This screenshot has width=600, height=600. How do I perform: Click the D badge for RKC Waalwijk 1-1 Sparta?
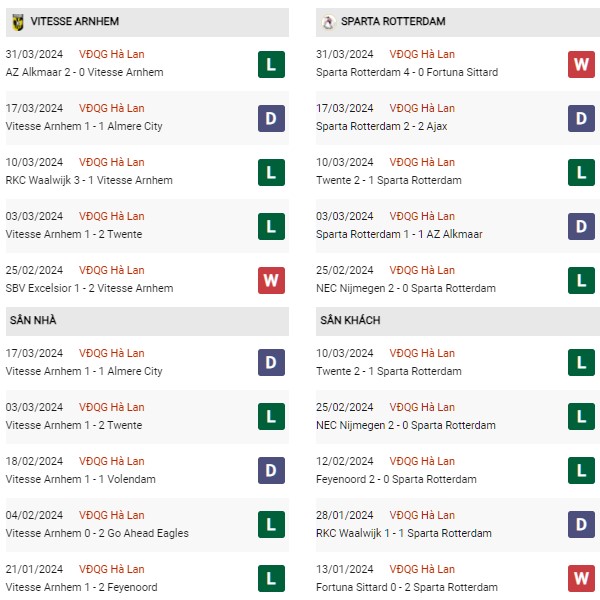(581, 524)
